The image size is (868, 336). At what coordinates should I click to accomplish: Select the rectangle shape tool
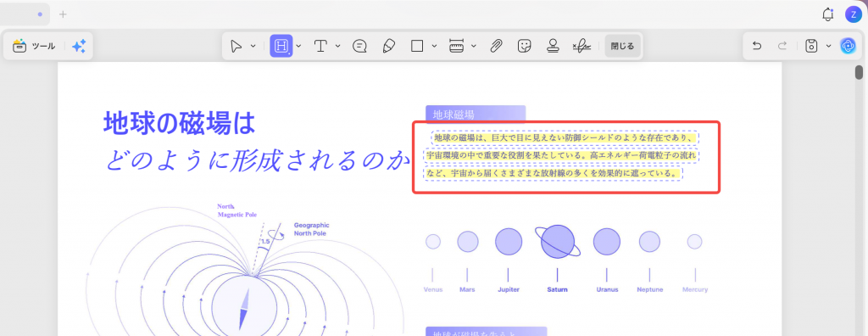click(417, 46)
